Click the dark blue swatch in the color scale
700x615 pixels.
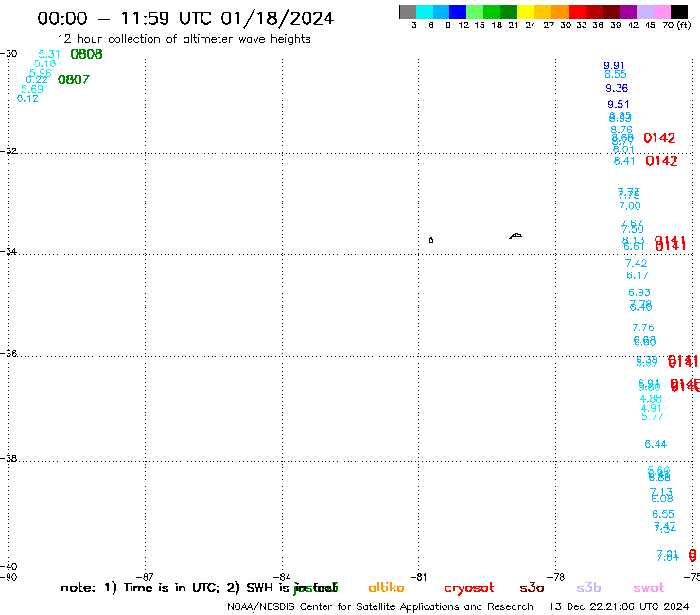click(x=458, y=11)
